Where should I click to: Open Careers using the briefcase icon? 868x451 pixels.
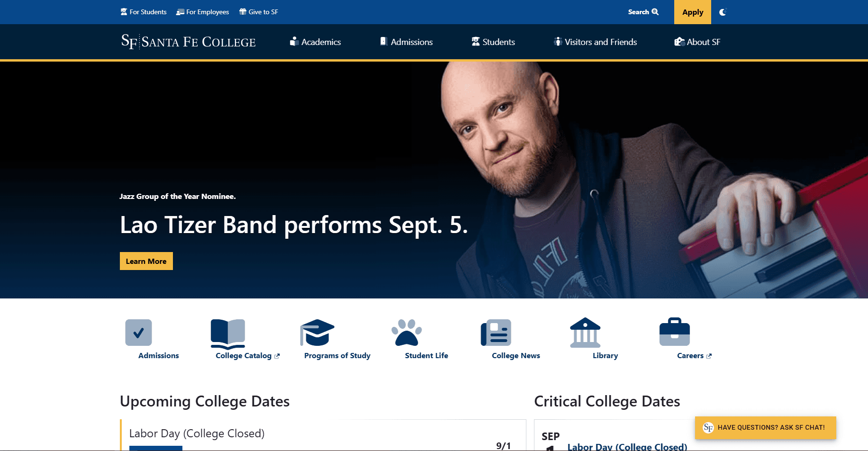click(674, 332)
